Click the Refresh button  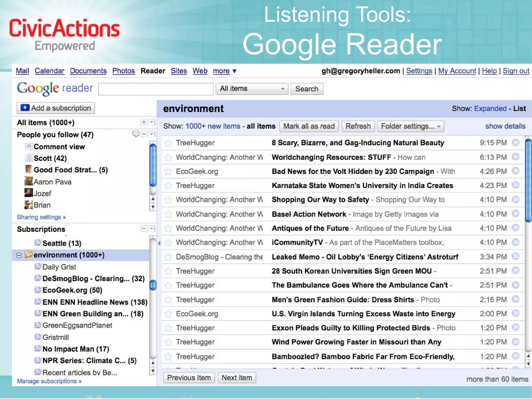tap(358, 126)
